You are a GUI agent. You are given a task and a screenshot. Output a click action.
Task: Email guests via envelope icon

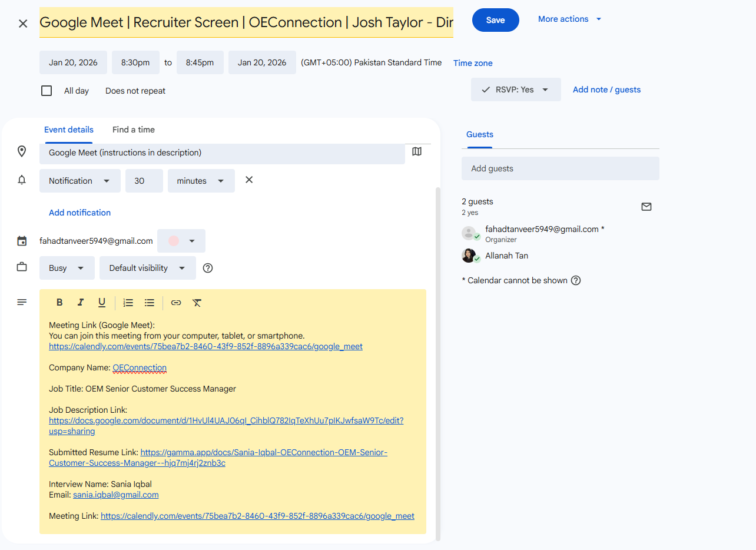pyautogui.click(x=646, y=207)
